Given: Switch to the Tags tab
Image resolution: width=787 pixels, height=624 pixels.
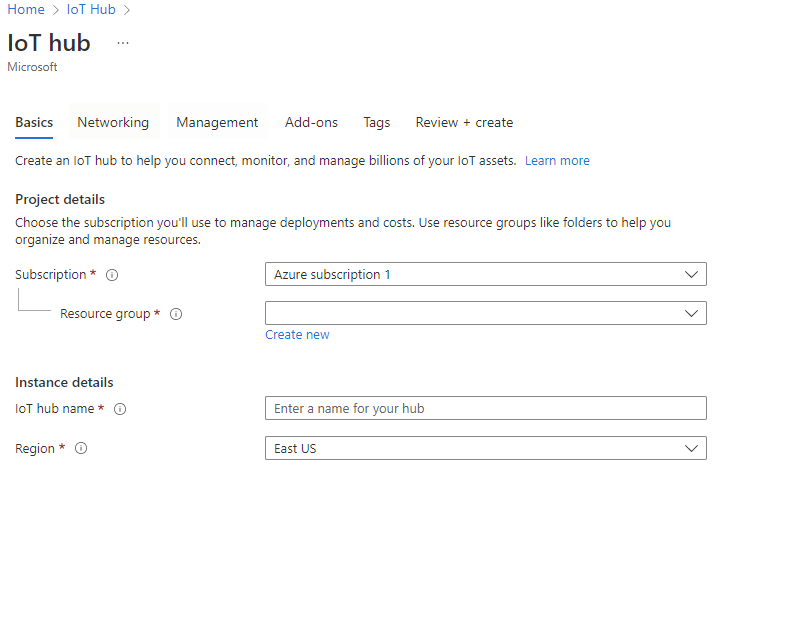Looking at the screenshot, I should click(x=376, y=122).
